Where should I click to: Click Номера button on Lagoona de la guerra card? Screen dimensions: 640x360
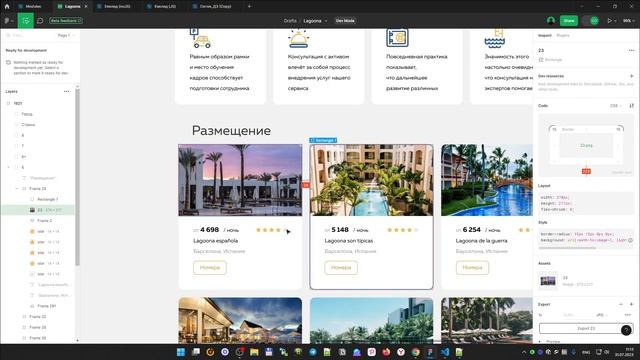472,268
